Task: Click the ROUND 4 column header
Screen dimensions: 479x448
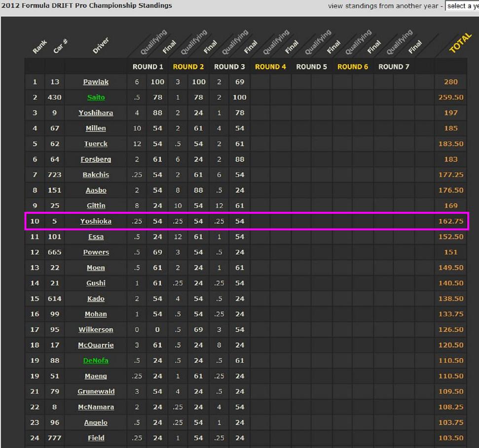Action: pyautogui.click(x=271, y=67)
